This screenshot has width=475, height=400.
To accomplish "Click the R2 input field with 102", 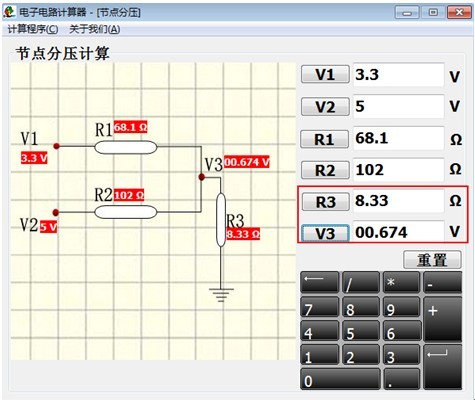I will point(398,170).
